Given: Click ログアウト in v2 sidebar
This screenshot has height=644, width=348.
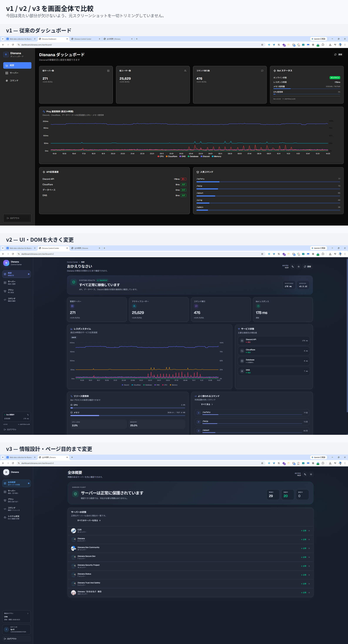Looking at the screenshot, I should [10, 430].
